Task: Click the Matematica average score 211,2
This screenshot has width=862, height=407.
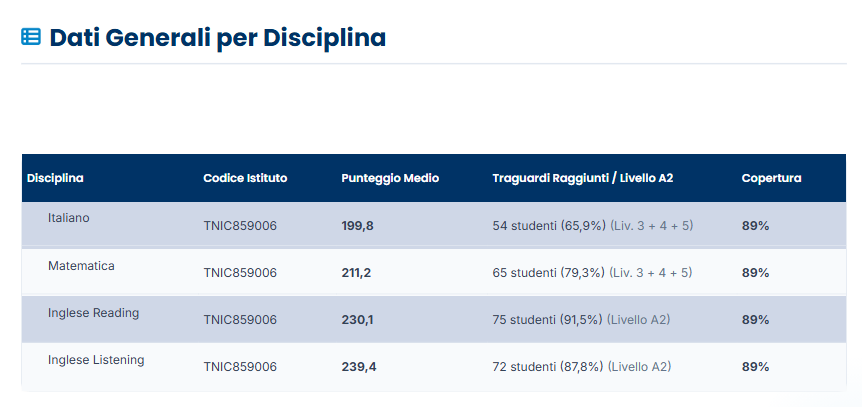Action: (356, 273)
